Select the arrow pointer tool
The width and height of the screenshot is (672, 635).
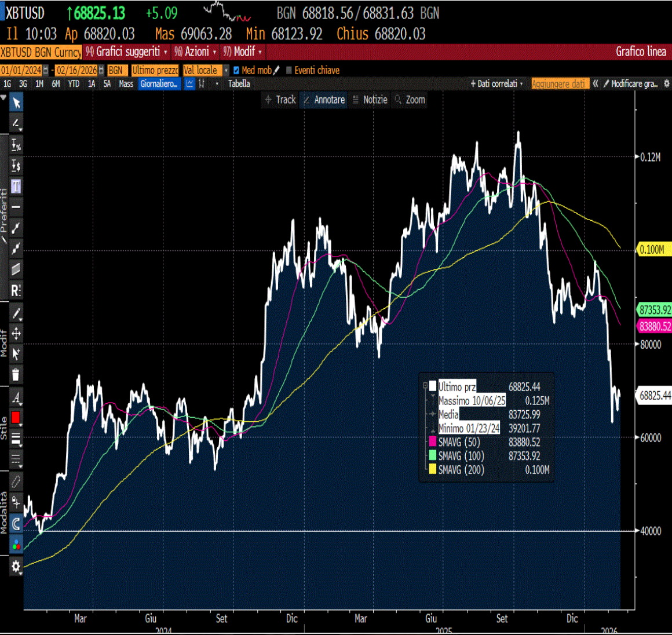16,103
